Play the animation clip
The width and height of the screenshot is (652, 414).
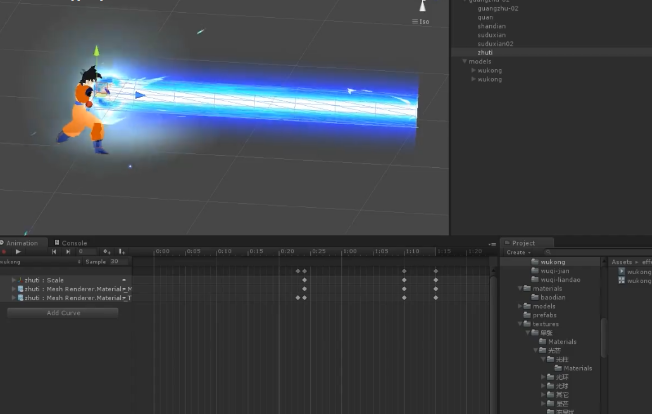coord(18,252)
